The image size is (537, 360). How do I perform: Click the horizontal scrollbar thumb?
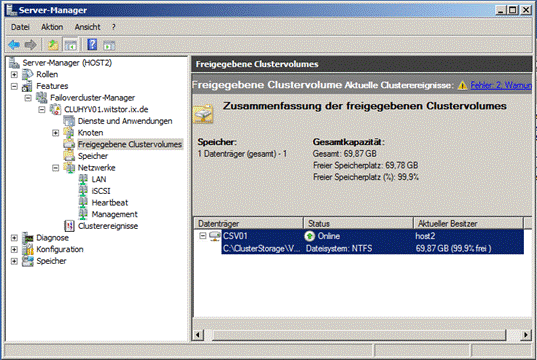(x=359, y=334)
